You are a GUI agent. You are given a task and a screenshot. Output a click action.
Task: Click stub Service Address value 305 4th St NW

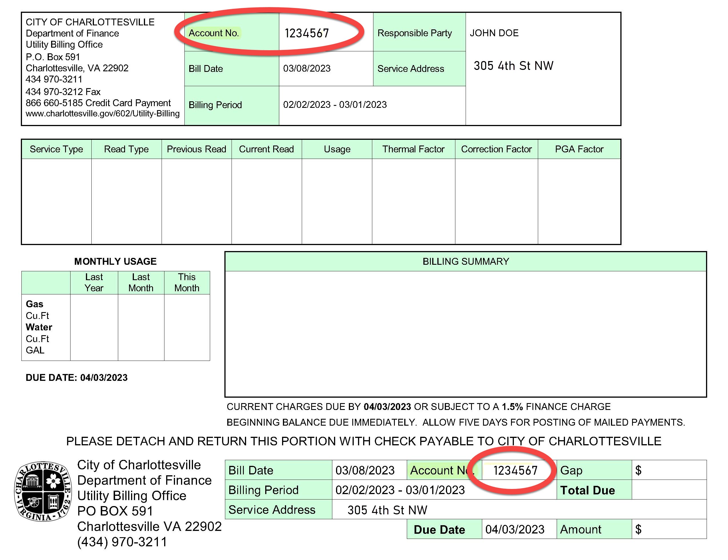(x=387, y=510)
